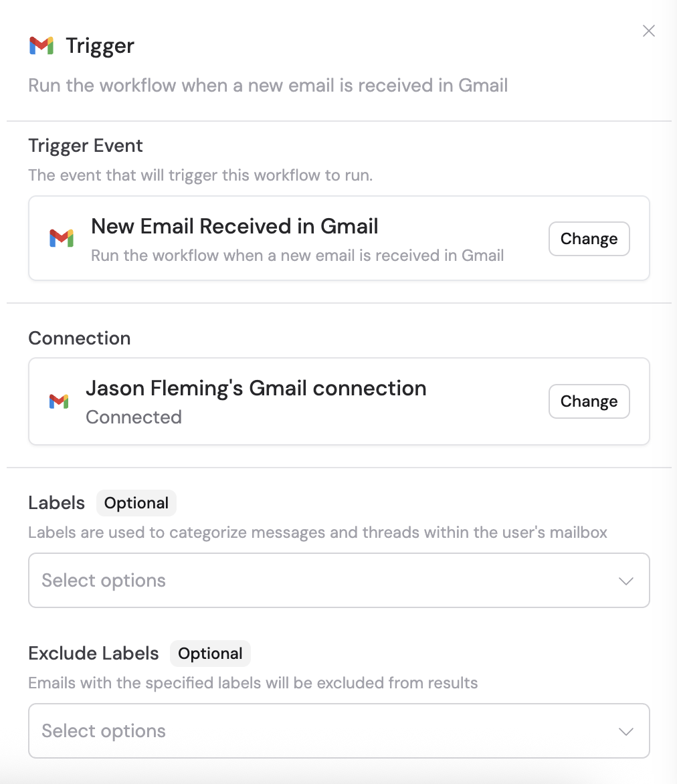Click the New Email Received in Gmail title

234,226
